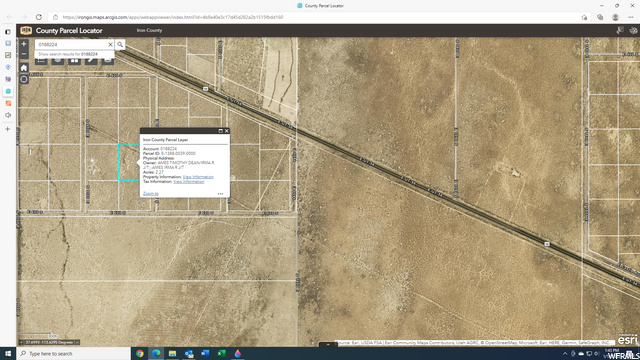This screenshot has width=640, height=360.
Task: Return map to default home extent
Action: click(x=24, y=68)
